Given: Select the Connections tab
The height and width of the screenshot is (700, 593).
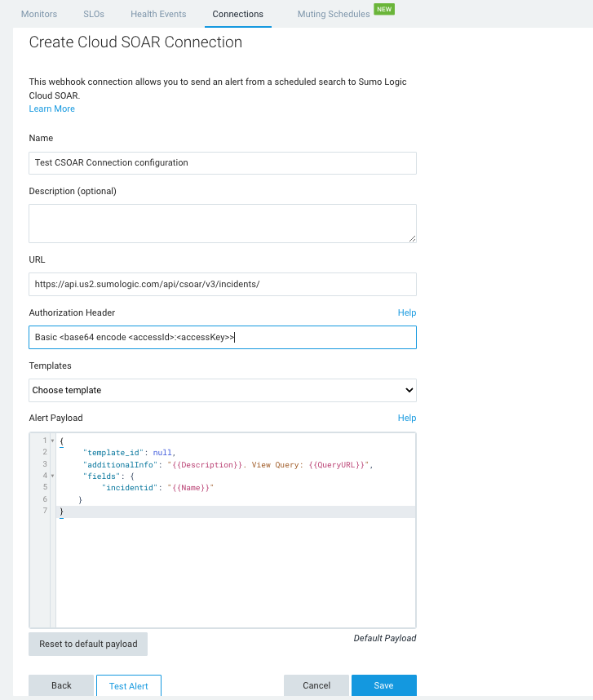Looking at the screenshot, I should point(237,14).
